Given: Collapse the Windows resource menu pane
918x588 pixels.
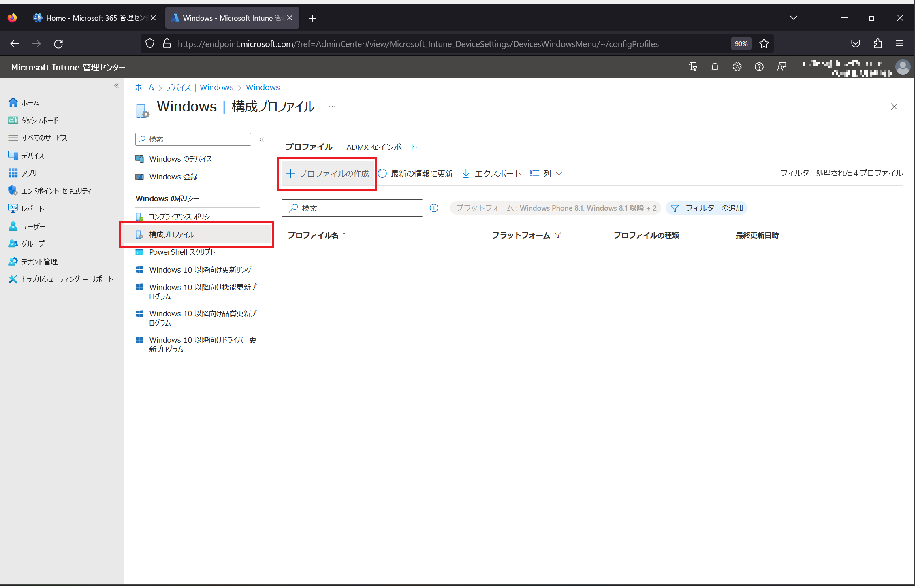Looking at the screenshot, I should coord(263,140).
